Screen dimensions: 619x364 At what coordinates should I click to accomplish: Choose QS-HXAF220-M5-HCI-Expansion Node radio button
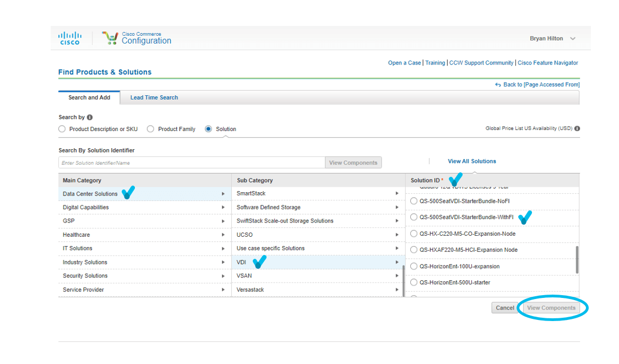point(414,250)
